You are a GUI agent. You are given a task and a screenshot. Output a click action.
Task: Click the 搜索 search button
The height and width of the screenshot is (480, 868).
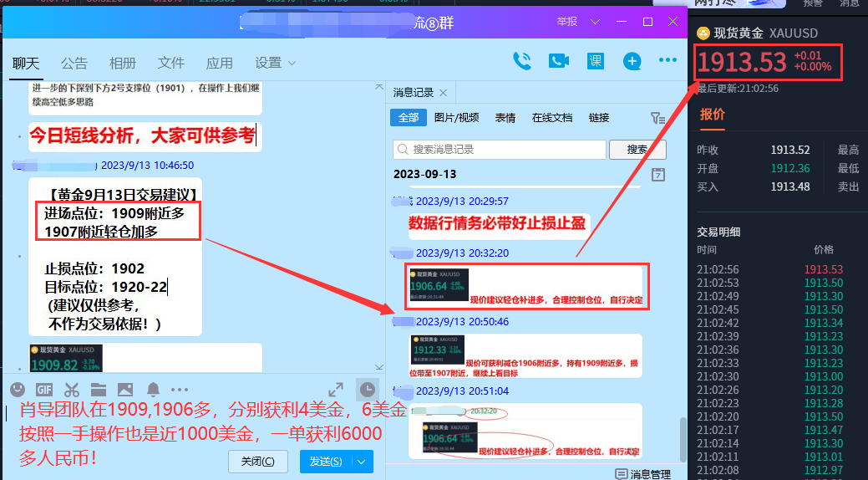(637, 150)
